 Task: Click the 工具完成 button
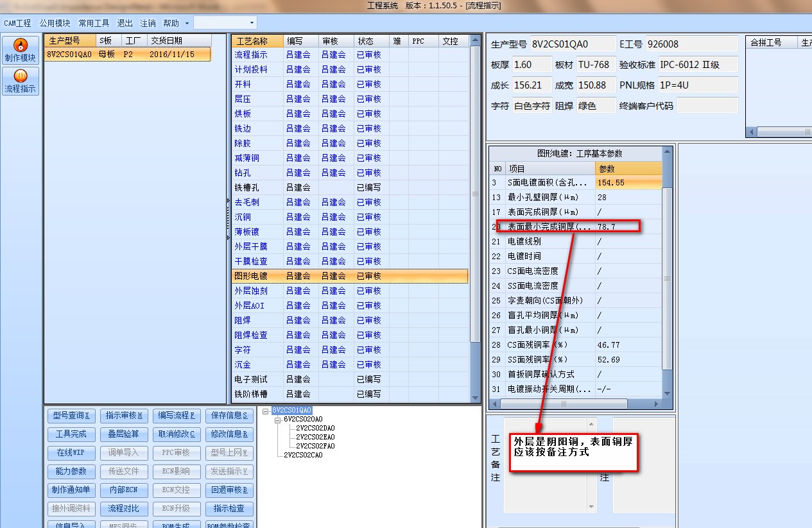click(71, 434)
